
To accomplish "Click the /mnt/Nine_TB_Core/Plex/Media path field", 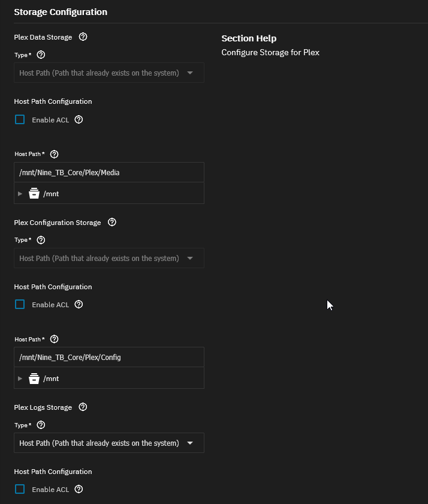I will pyautogui.click(x=109, y=173).
